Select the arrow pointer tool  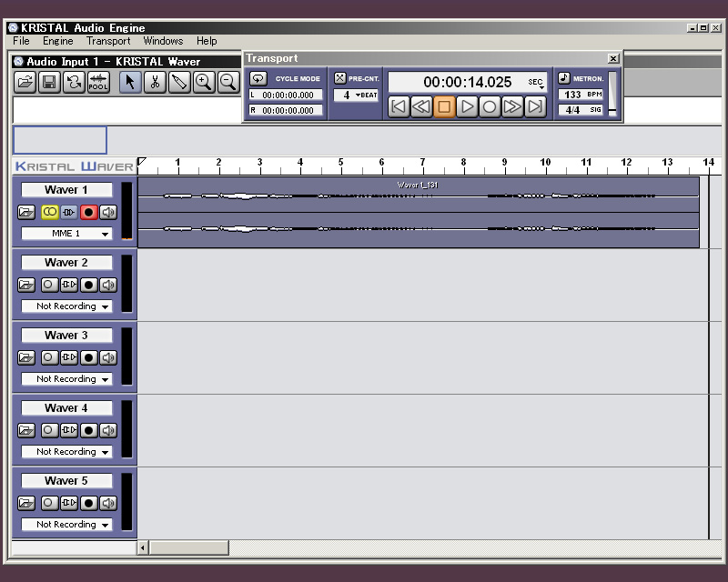coord(130,82)
